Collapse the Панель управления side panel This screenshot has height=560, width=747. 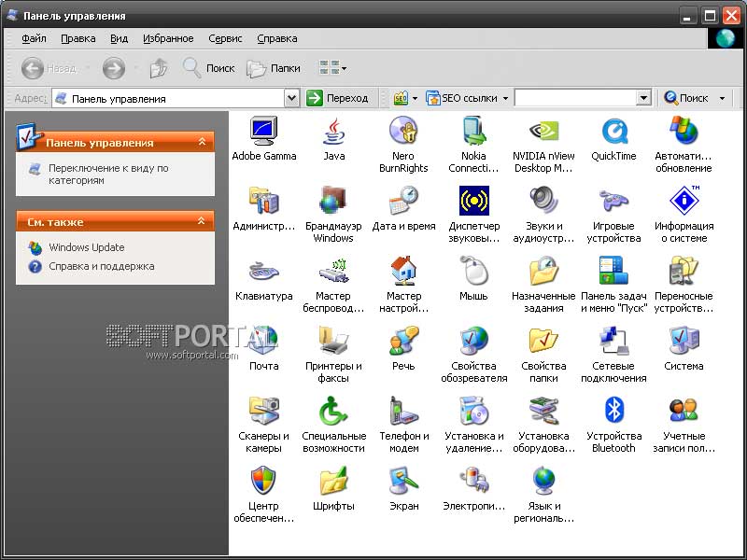(202, 142)
